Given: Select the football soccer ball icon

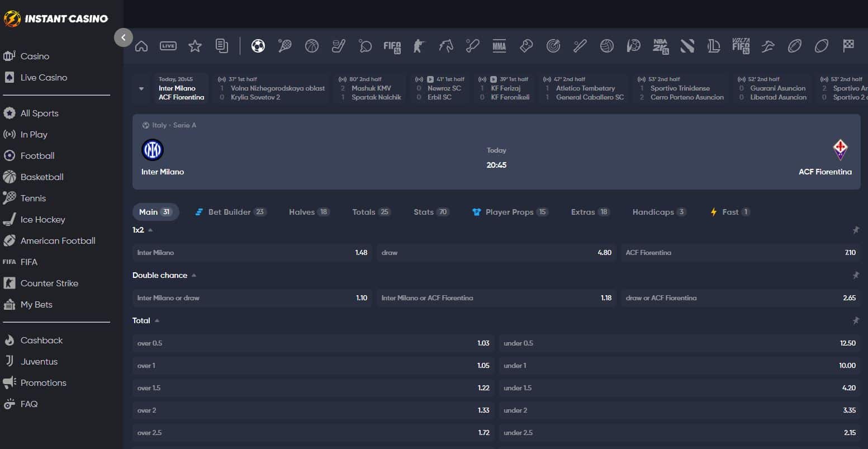Looking at the screenshot, I should (x=258, y=46).
